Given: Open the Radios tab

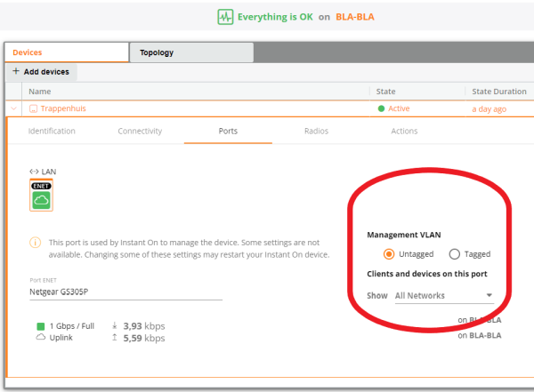Looking at the screenshot, I should click(316, 131).
